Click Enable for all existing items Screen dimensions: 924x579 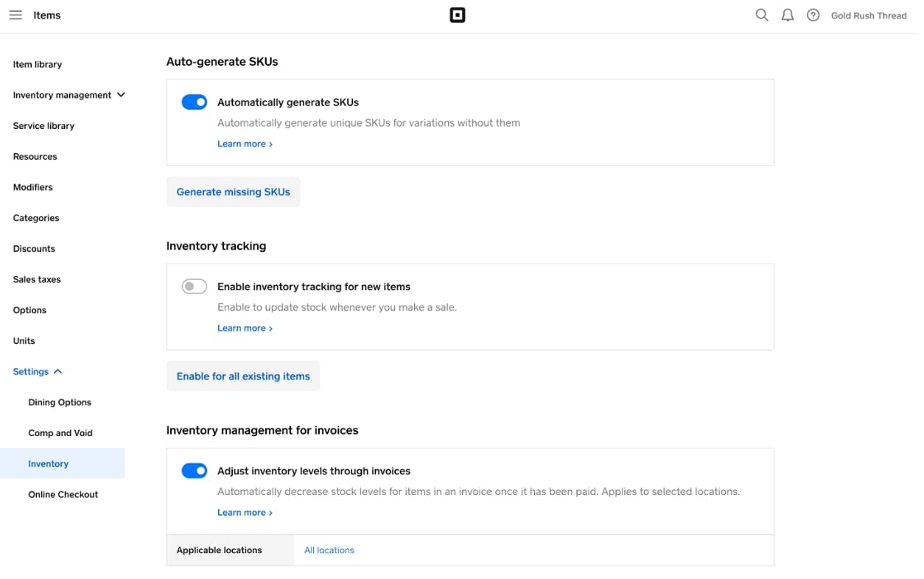tap(243, 376)
